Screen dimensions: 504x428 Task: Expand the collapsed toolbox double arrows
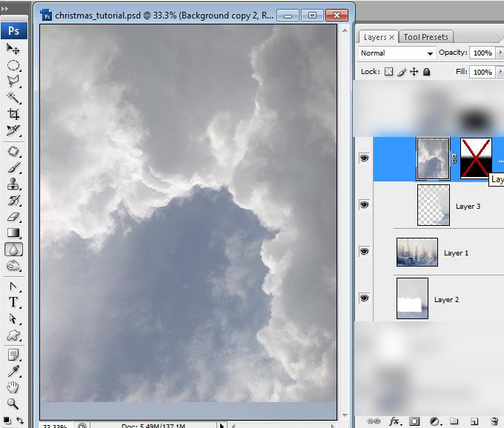4,9
